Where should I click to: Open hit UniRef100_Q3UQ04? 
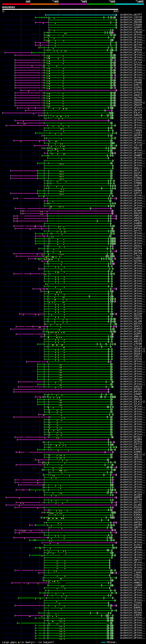tap(131, 25)
